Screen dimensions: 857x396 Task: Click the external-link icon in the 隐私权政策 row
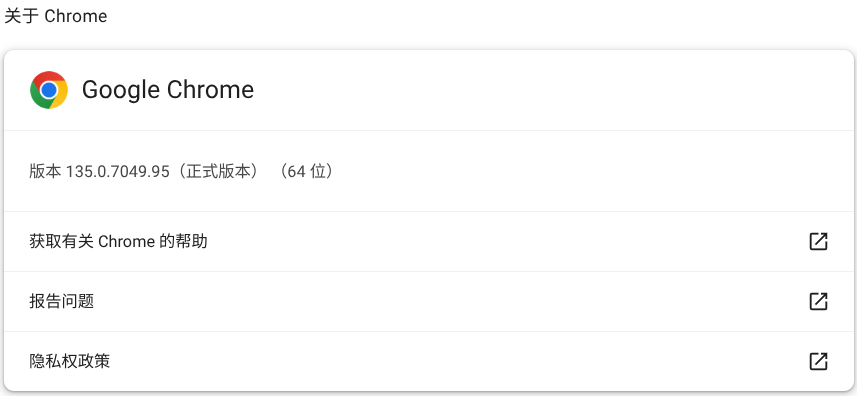coord(818,361)
